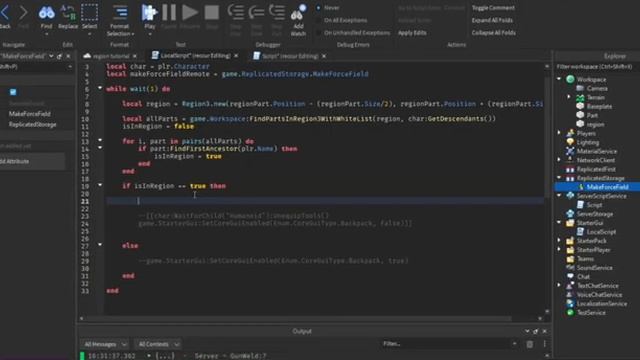Close the LocalScript tab
Screen dimensions: 640x360
(236, 56)
